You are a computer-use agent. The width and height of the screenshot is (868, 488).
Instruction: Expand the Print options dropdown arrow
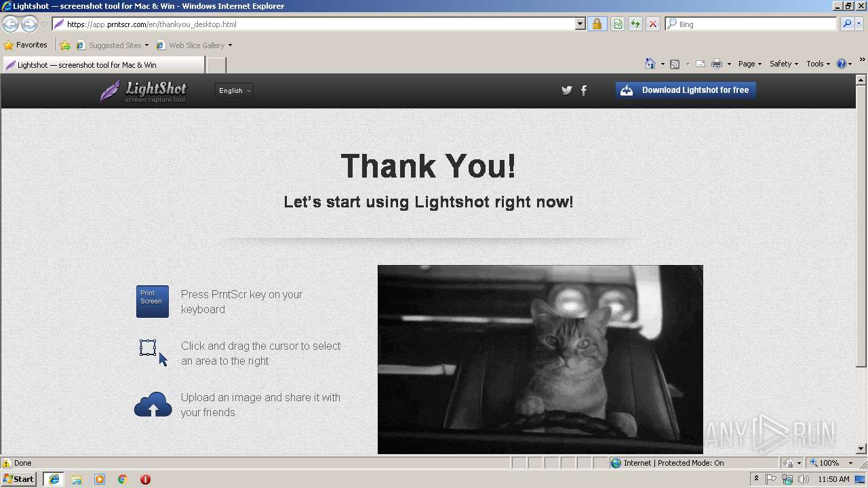coord(729,64)
